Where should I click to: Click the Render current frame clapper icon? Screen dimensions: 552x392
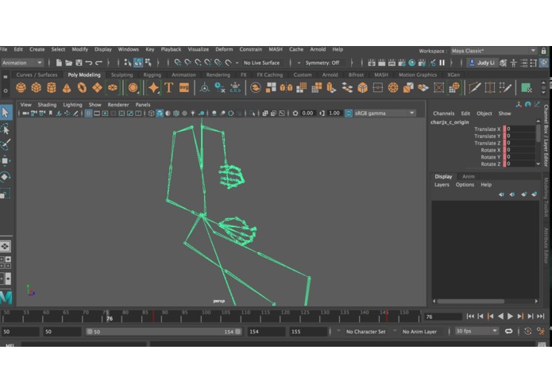coord(381,63)
